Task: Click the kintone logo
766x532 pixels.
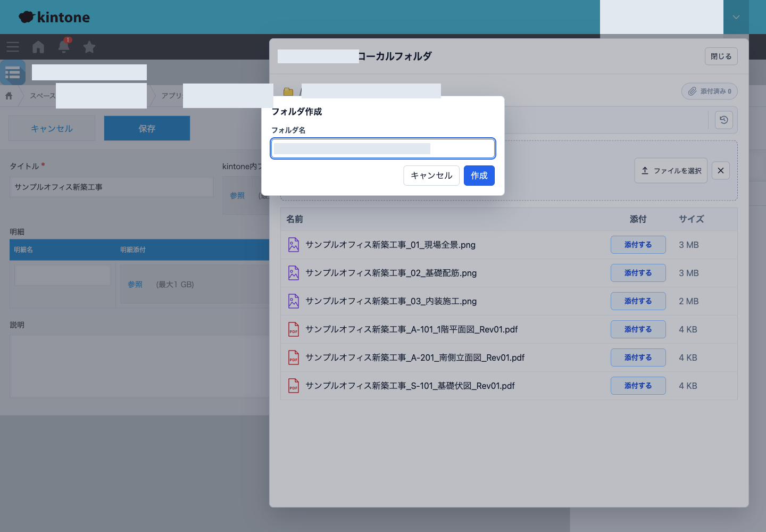Action: point(54,17)
